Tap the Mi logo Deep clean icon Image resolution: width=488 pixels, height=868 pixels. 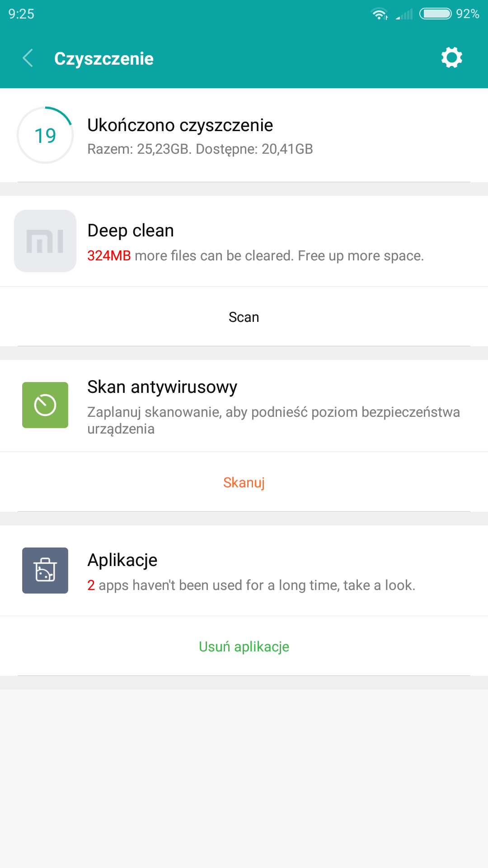pos(45,241)
